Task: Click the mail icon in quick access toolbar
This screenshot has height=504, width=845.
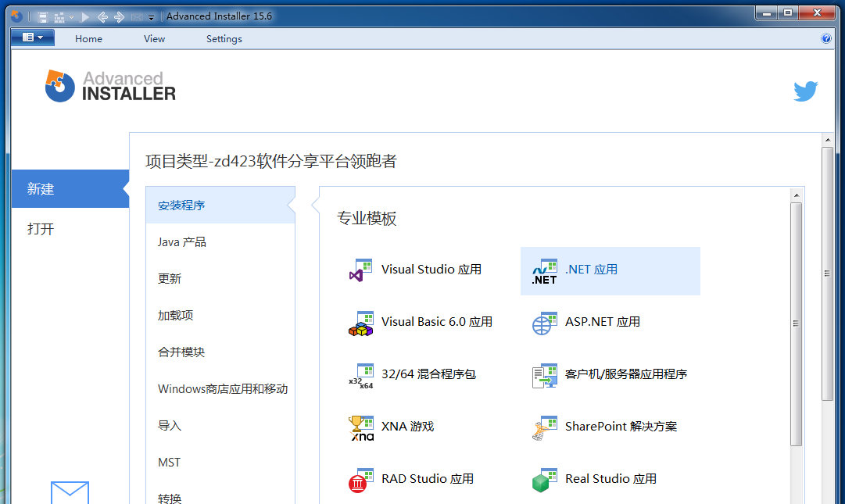Action: tap(137, 17)
